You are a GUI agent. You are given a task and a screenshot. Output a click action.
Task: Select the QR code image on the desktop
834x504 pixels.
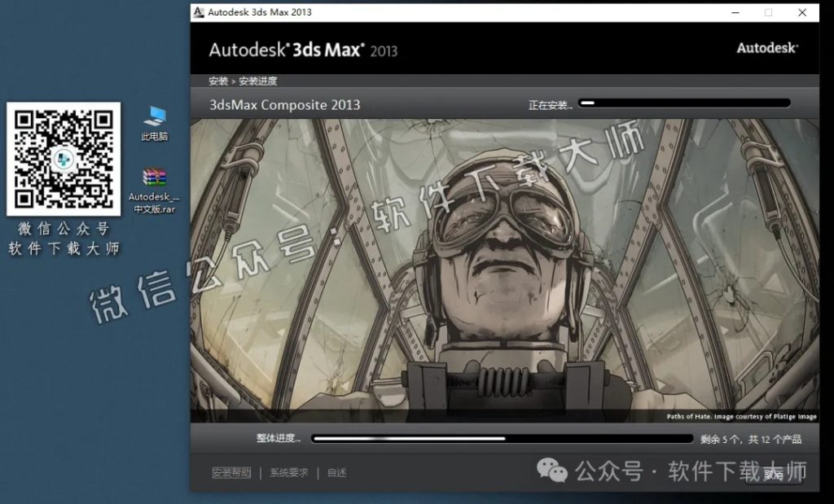coord(64,161)
